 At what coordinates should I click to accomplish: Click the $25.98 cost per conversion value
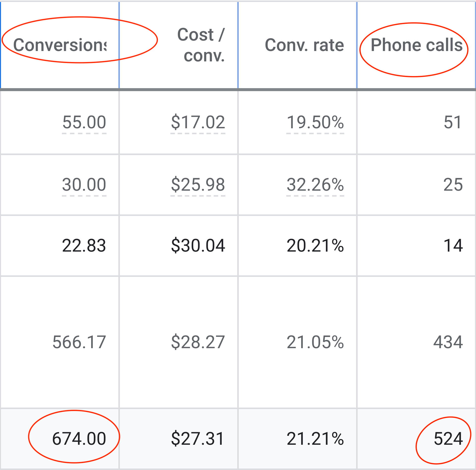point(198,184)
